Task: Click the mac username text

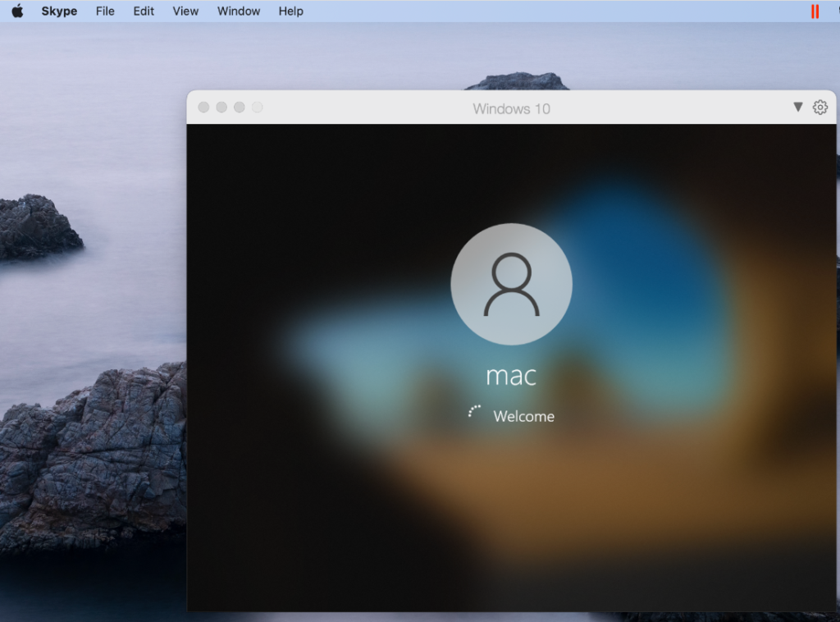Action: click(x=511, y=376)
